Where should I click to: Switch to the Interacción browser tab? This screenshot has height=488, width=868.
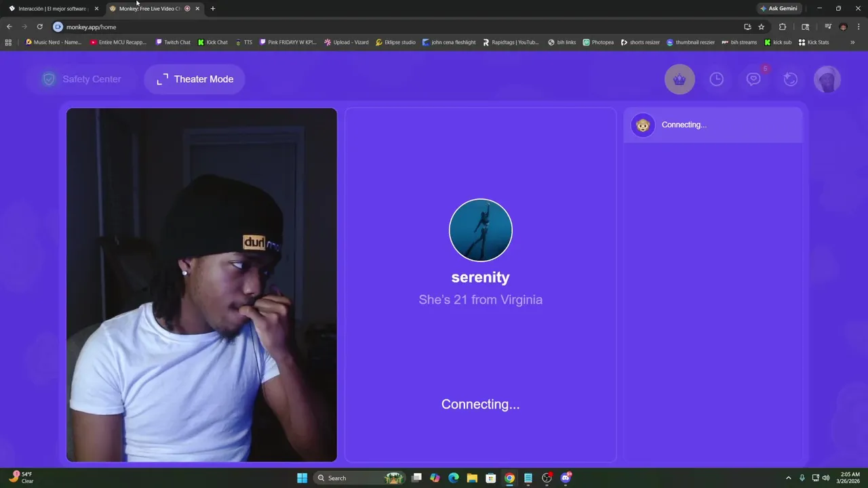(54, 9)
